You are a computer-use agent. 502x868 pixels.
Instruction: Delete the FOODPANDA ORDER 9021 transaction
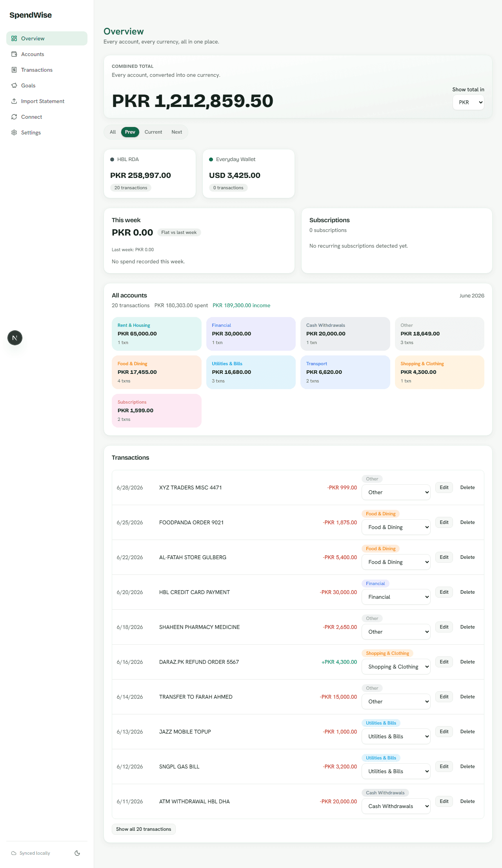point(467,522)
